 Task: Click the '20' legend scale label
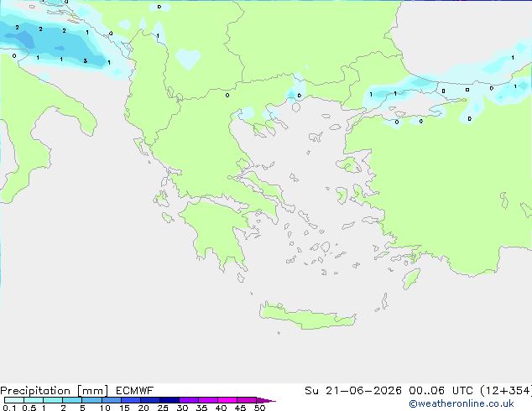[143, 408]
